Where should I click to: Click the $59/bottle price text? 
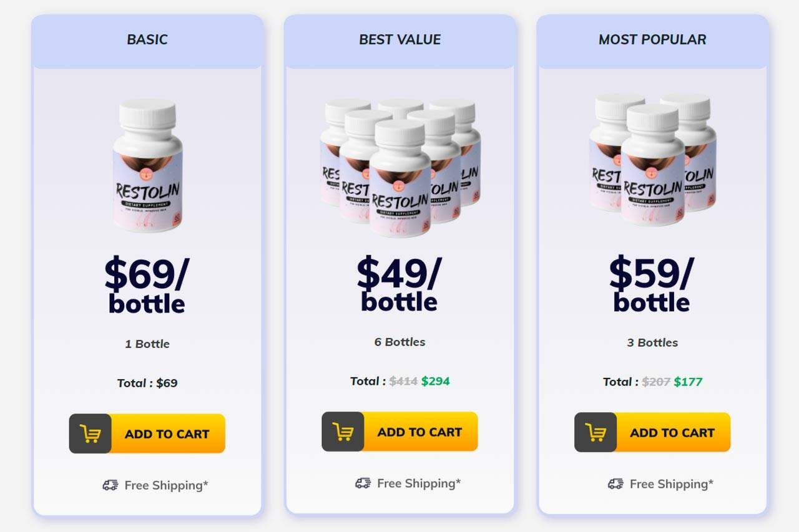[x=652, y=283]
